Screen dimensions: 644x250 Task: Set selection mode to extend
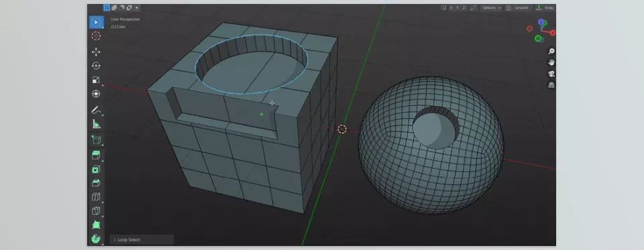point(114,7)
